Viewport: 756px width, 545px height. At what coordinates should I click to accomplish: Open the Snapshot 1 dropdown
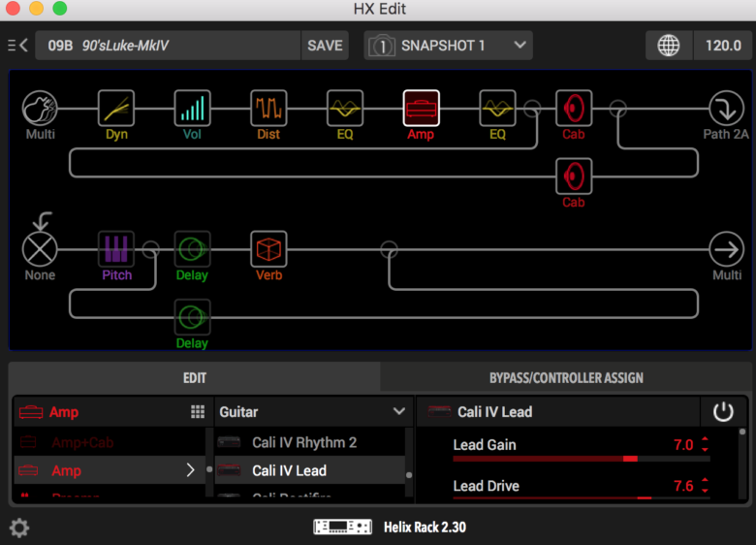coord(449,46)
